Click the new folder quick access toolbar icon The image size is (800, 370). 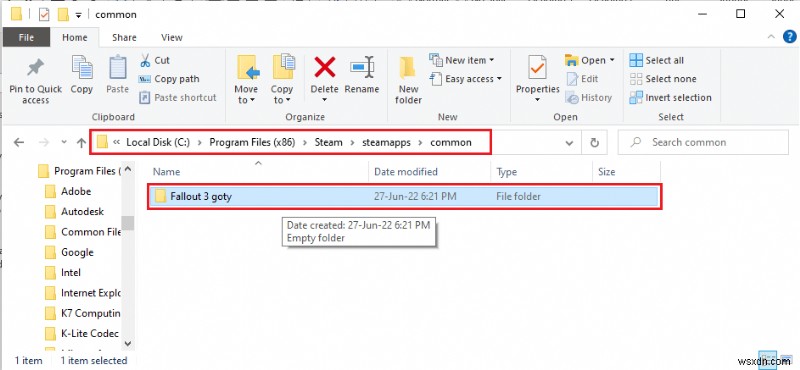click(x=63, y=15)
